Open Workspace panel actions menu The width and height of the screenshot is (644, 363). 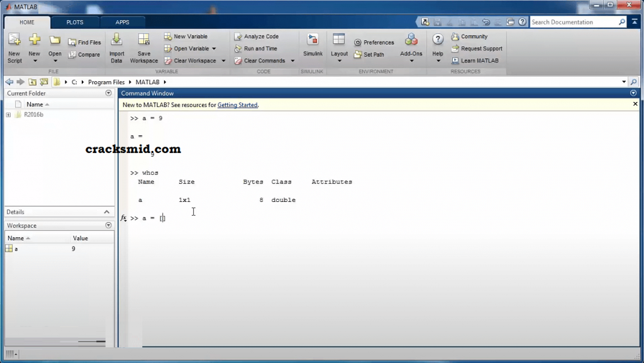point(108,225)
